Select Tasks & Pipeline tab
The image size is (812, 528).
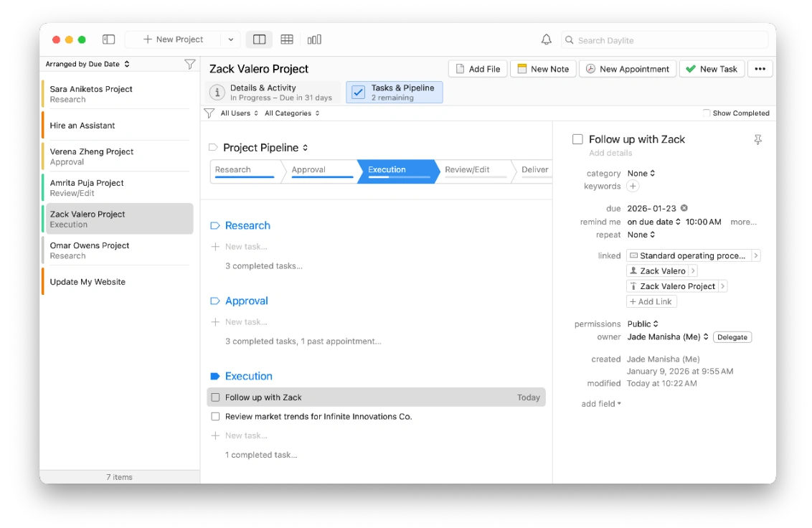point(394,93)
